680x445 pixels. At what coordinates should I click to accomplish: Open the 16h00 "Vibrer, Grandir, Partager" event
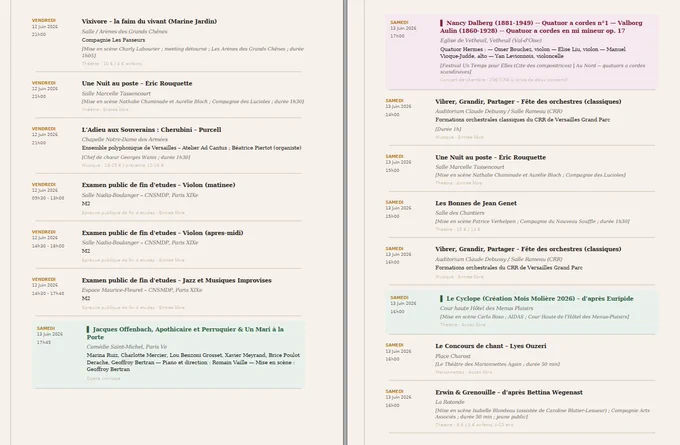(528, 249)
